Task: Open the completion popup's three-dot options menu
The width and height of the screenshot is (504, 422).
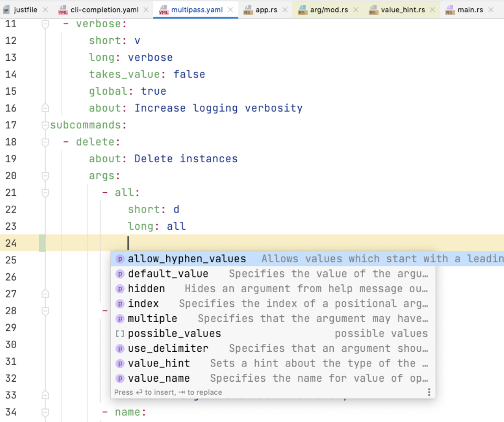Action: point(429,392)
